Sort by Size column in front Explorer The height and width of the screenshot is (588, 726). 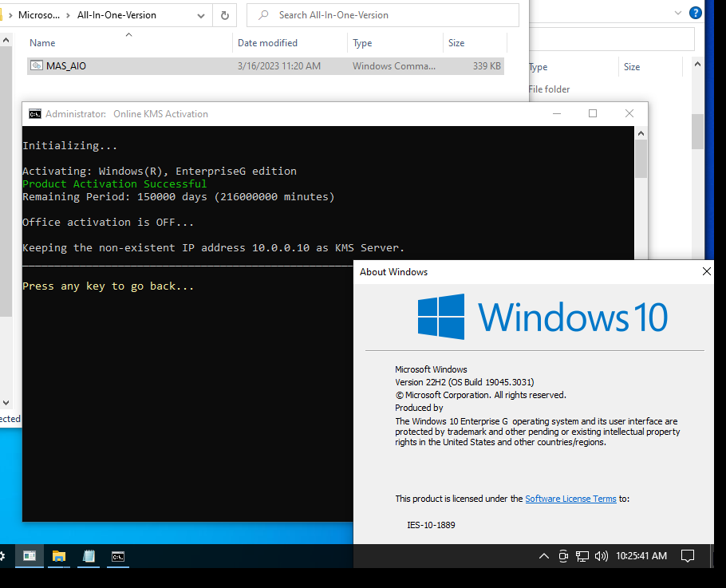[456, 42]
